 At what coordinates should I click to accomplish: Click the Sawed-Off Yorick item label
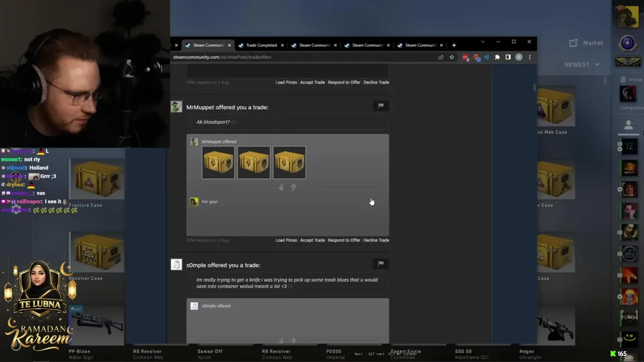click(210, 354)
